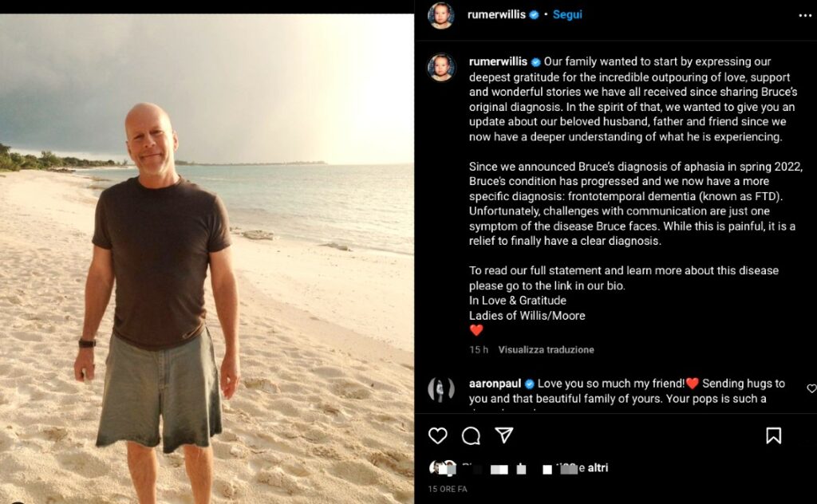The image size is (817, 504).
Task: Click the beach photo of man
Action: click(207, 258)
